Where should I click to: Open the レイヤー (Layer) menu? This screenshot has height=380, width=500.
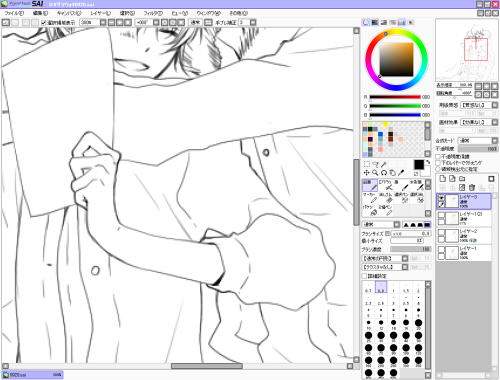[101, 13]
